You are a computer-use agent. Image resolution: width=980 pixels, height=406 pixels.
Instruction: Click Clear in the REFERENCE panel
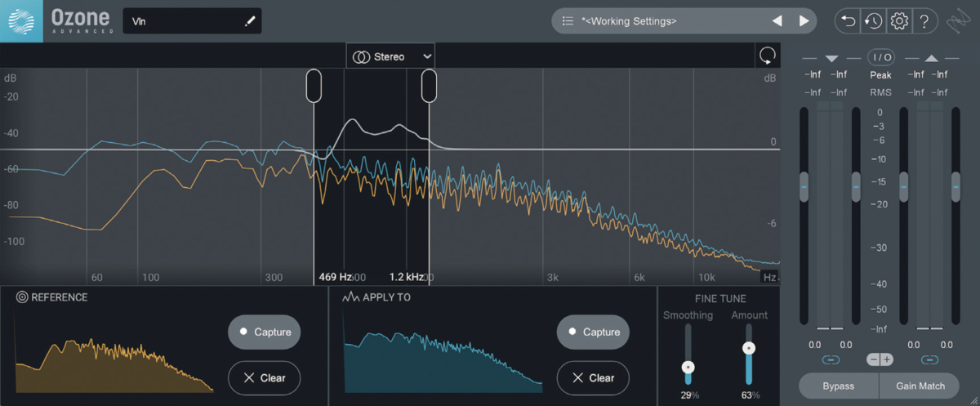[x=265, y=377]
